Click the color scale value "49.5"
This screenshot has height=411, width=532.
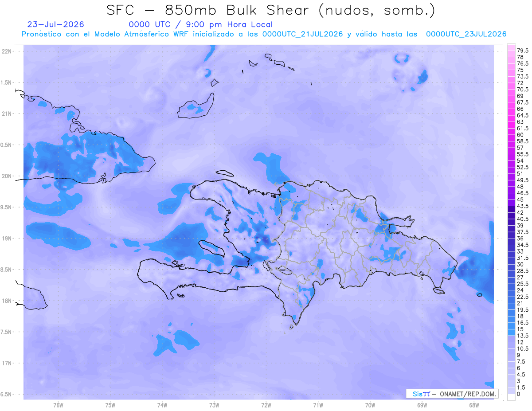pyautogui.click(x=523, y=180)
